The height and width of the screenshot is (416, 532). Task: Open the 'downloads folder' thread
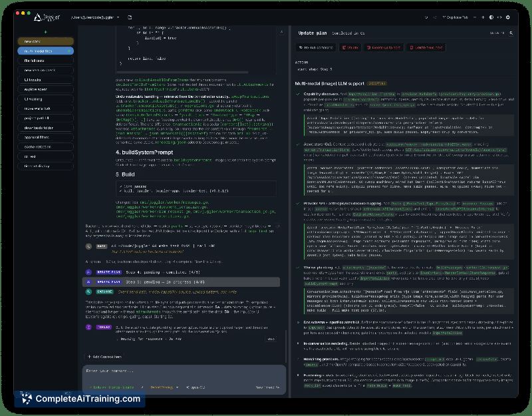(45, 128)
